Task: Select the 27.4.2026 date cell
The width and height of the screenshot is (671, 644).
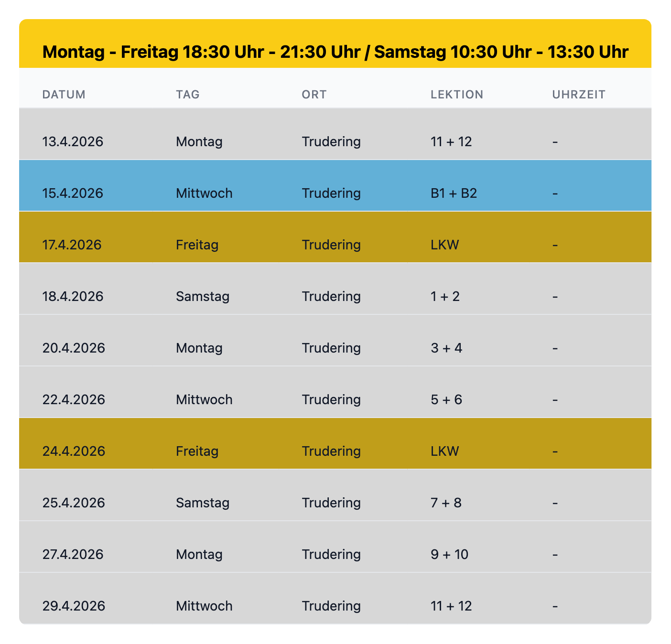Action: tap(73, 555)
